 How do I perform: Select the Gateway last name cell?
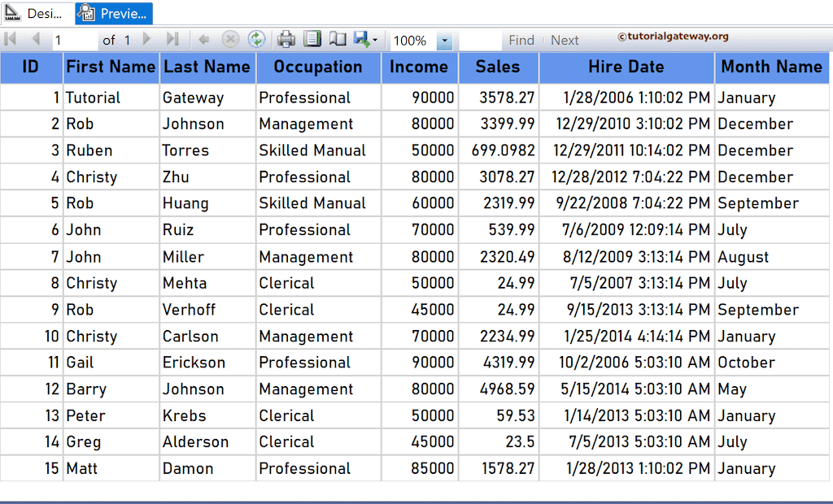[x=207, y=98]
